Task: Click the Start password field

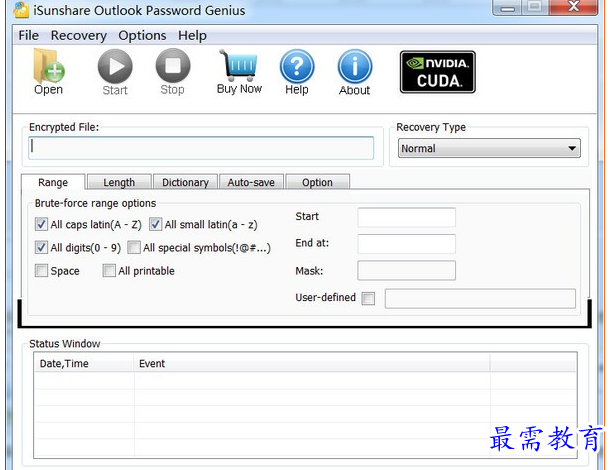Action: coord(406,217)
